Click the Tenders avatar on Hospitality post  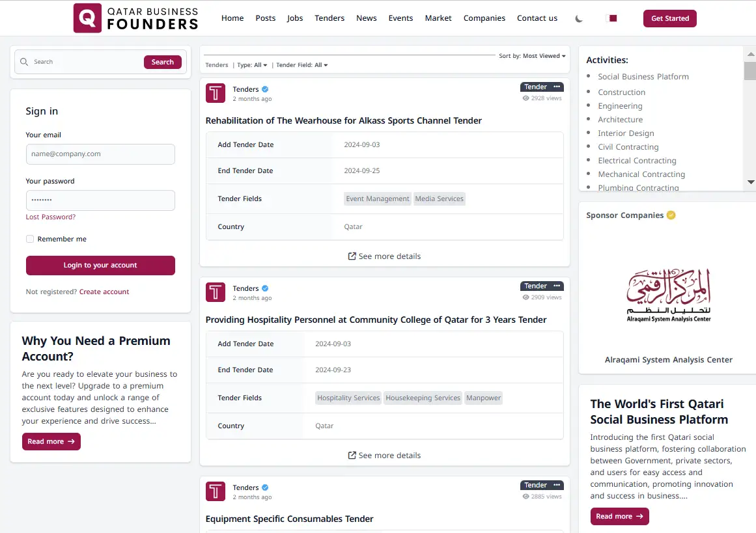click(x=216, y=292)
